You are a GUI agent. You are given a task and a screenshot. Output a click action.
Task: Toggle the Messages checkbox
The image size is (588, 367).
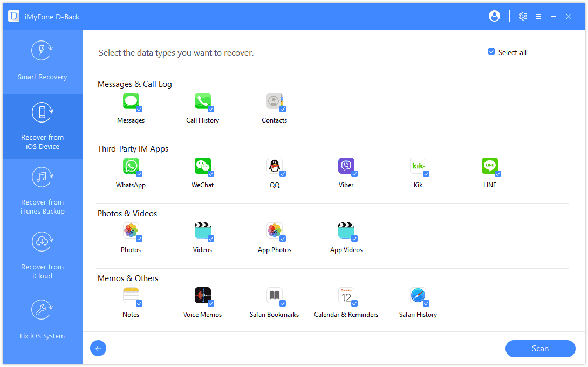[139, 109]
